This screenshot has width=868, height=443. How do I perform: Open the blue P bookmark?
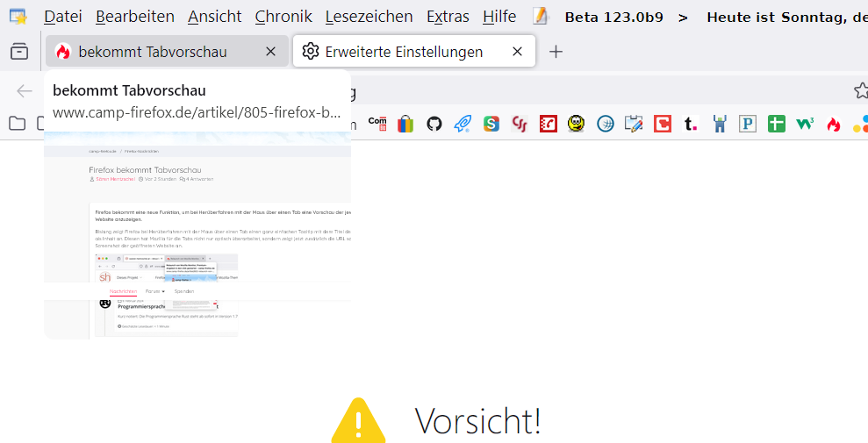click(748, 124)
